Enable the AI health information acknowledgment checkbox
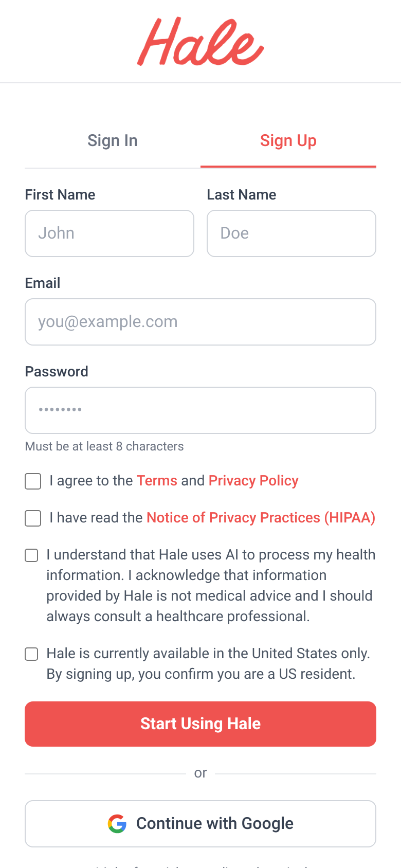Viewport: 401px width, 868px height. pos(31,555)
